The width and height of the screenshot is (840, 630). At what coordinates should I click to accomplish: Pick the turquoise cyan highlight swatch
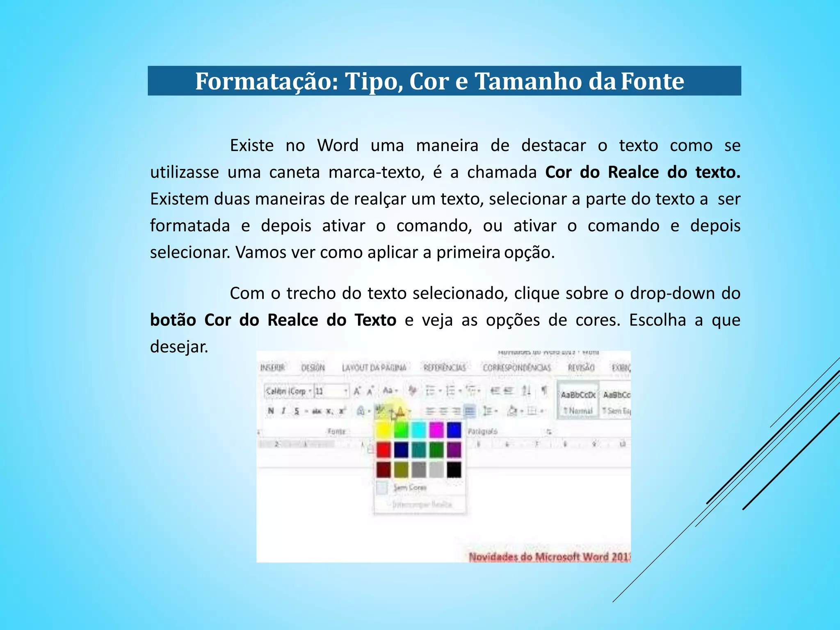click(419, 430)
